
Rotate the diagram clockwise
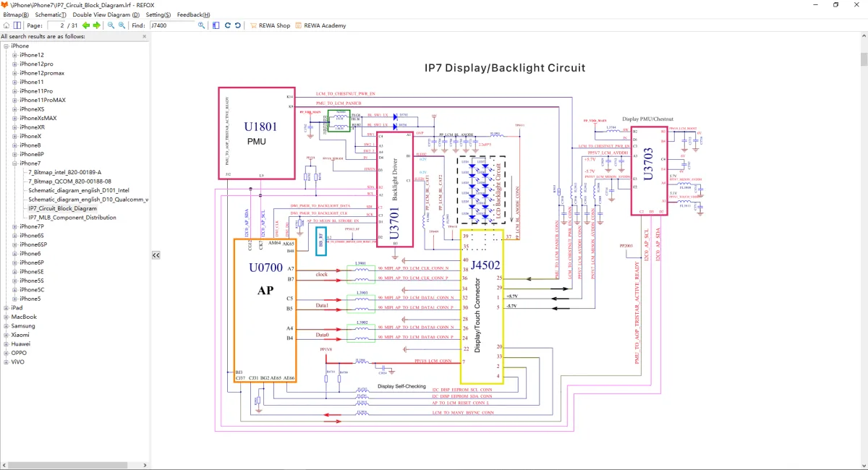tap(227, 25)
